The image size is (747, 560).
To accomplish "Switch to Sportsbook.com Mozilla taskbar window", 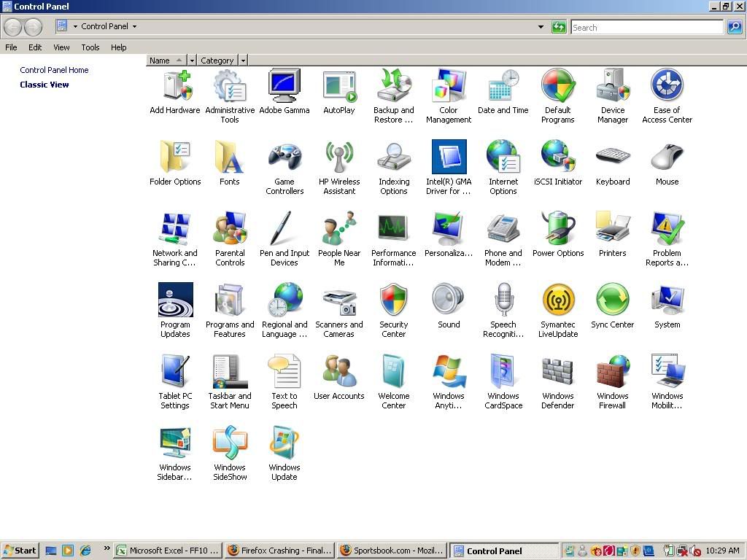I will tap(392, 551).
